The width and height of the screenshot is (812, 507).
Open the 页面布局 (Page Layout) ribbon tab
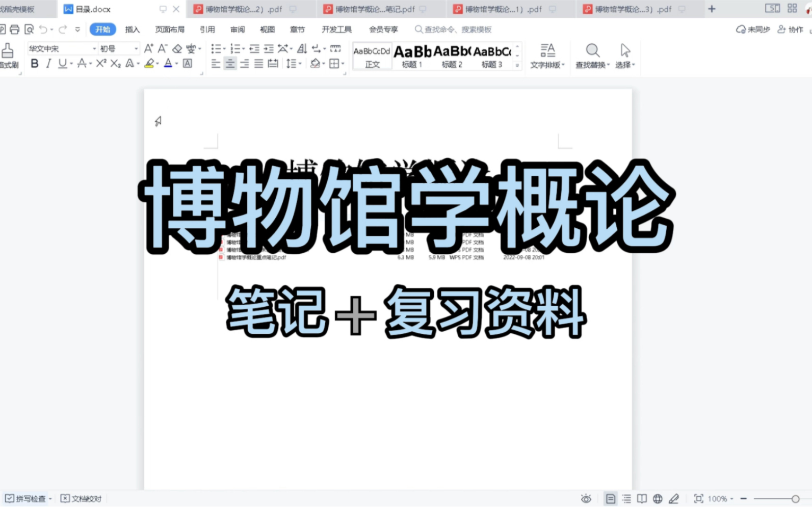[x=170, y=30]
